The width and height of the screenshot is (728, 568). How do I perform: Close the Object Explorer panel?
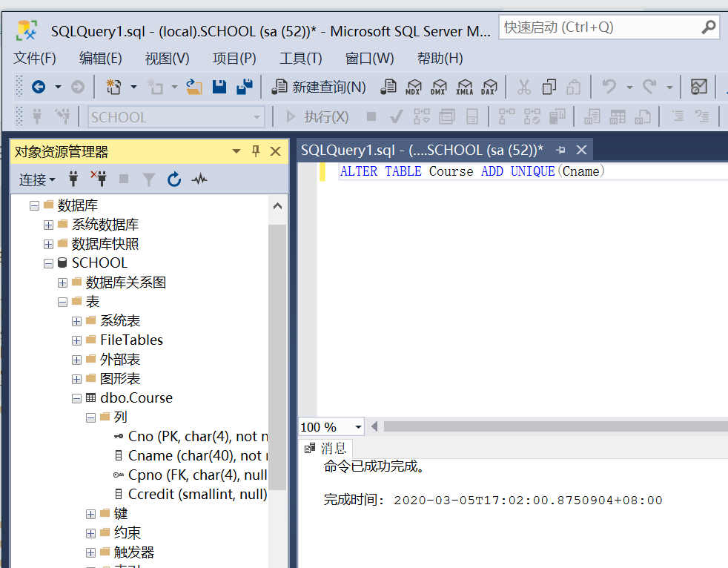point(275,151)
